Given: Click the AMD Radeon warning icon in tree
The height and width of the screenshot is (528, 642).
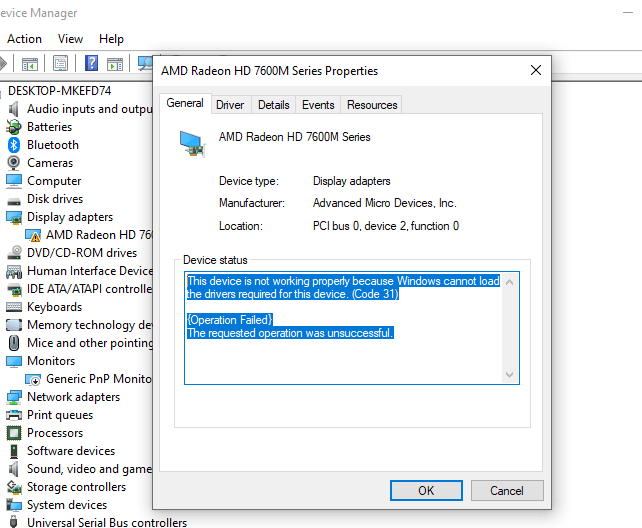Looking at the screenshot, I should point(33,235).
